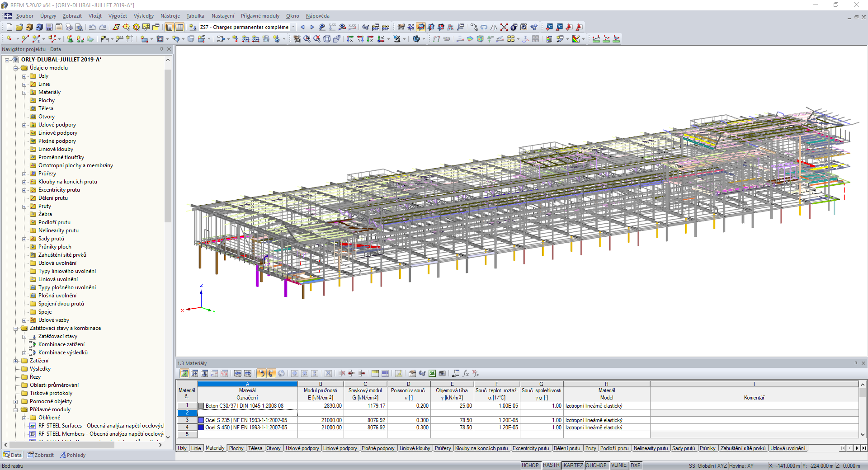This screenshot has height=470, width=868.
Task: Click the Zobrazit navigator button
Action: pos(40,455)
